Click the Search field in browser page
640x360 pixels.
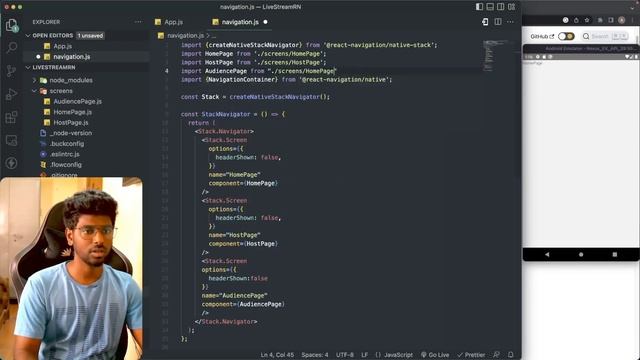605,36
